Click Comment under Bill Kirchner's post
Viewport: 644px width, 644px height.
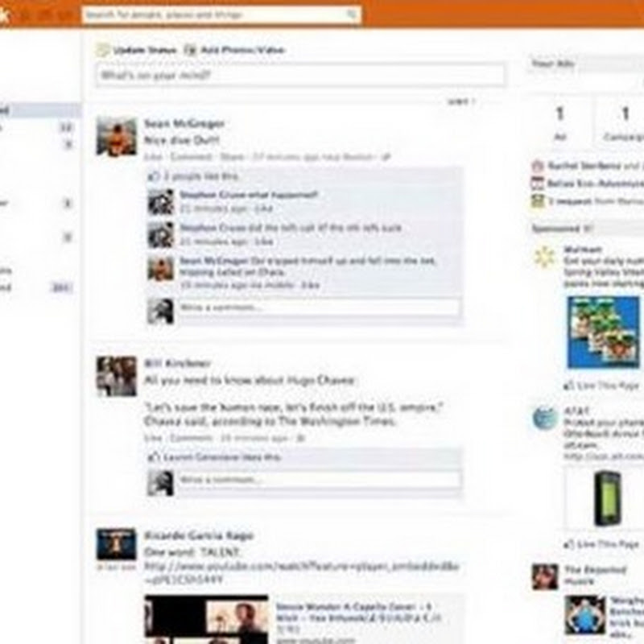coord(191,438)
